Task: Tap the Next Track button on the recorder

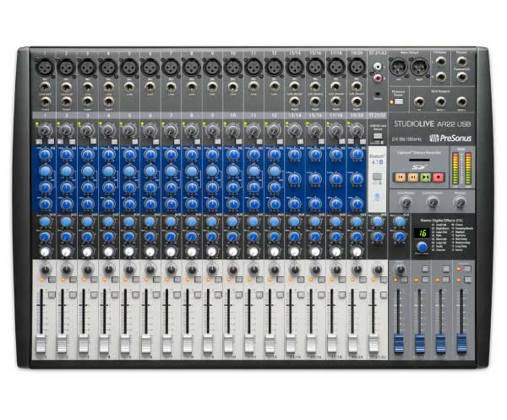Action: [x=413, y=177]
